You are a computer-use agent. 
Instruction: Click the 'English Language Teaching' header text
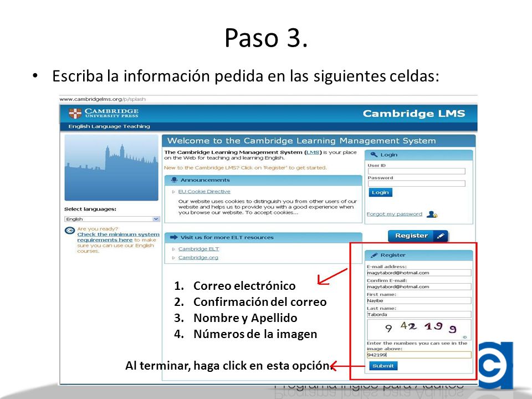pyautogui.click(x=109, y=126)
